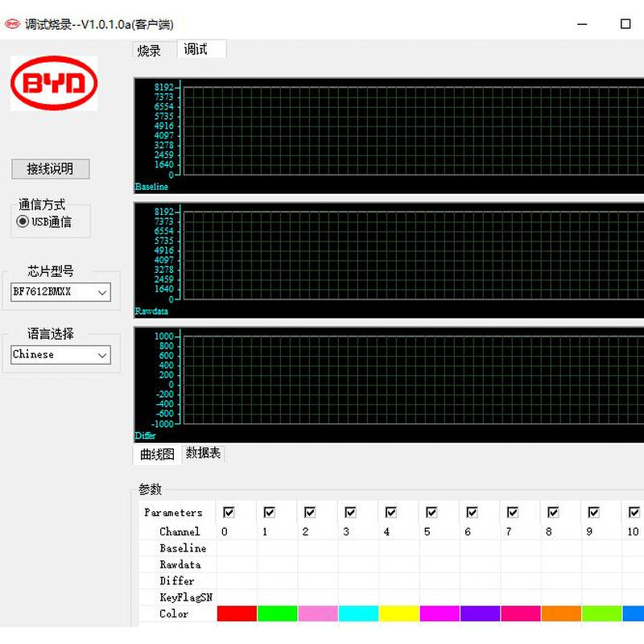Click the orange color swatch for channel 8
Viewport: 644px width, 644px height.
click(561, 613)
